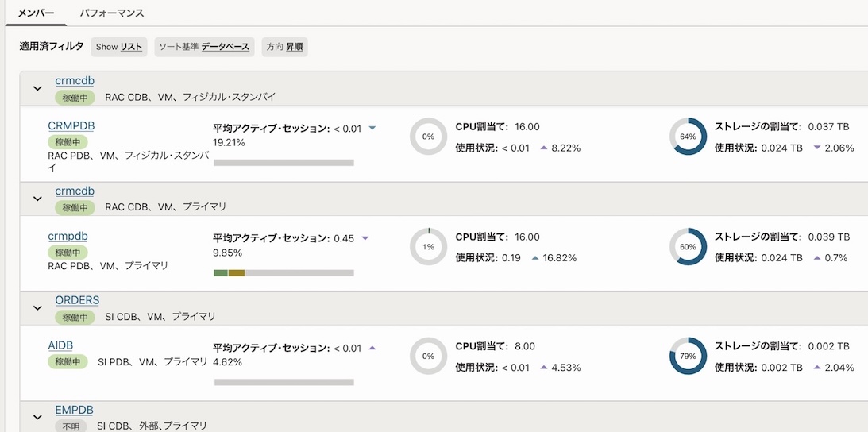Click crmpdb CPU 1% donut chart
The height and width of the screenshot is (432, 868).
pyautogui.click(x=428, y=246)
